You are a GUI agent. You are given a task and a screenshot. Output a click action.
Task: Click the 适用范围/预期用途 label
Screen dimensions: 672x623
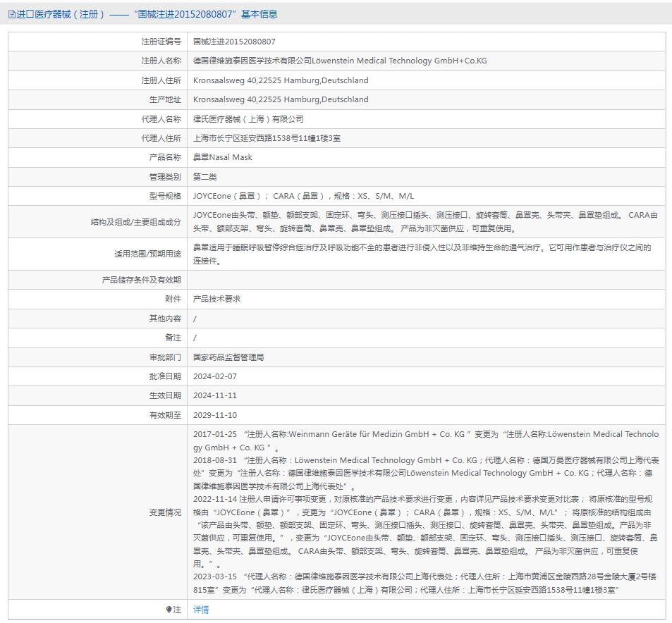148,254
